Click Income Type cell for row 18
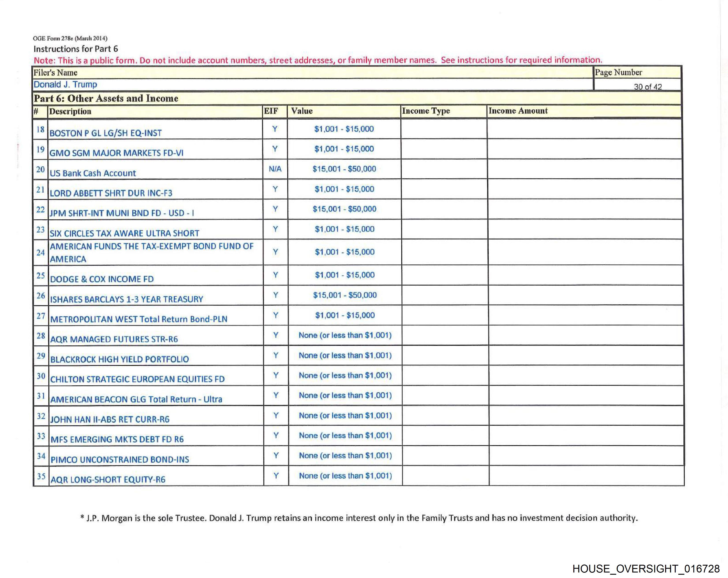 click(444, 129)
